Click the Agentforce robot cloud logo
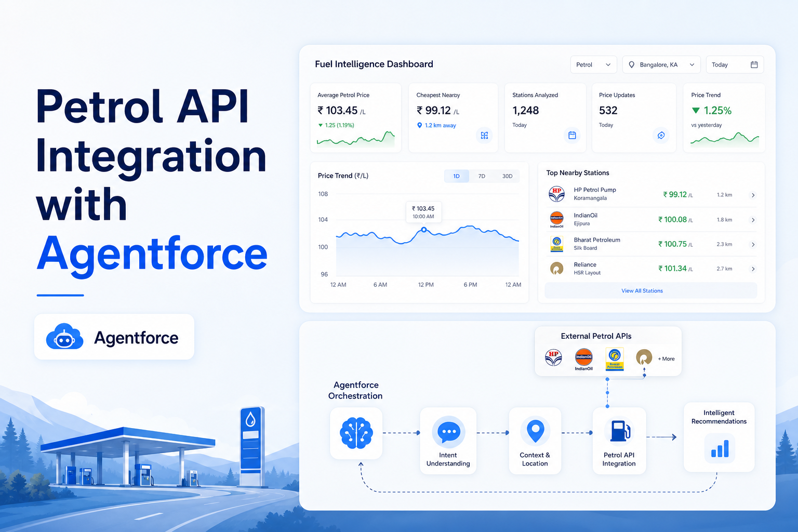This screenshot has width=798, height=532. [x=64, y=337]
